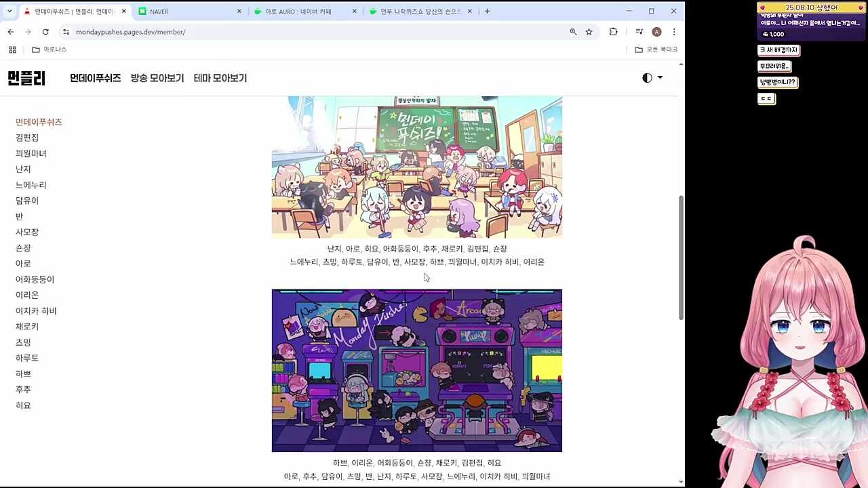The width and height of the screenshot is (868, 488).
Task: Open the 테마 모아보기 menu item
Action: click(220, 78)
